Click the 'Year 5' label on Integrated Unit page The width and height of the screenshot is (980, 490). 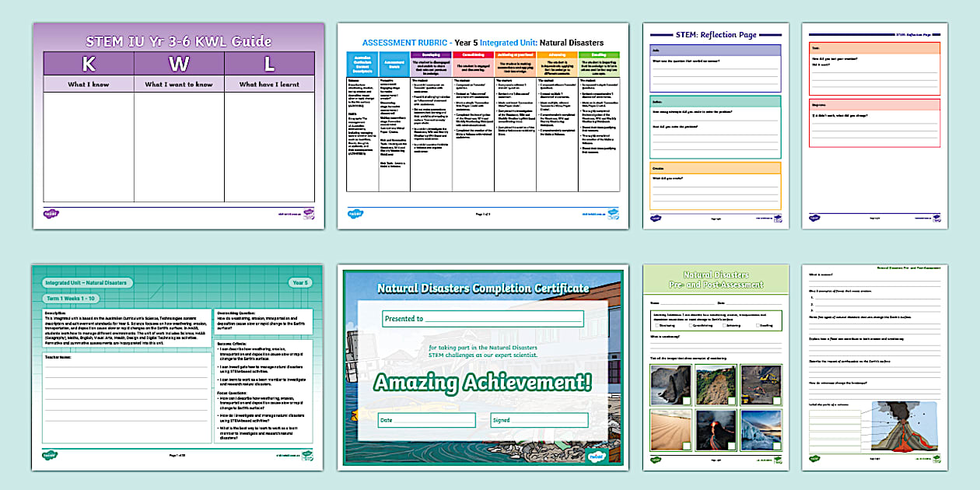click(x=300, y=282)
